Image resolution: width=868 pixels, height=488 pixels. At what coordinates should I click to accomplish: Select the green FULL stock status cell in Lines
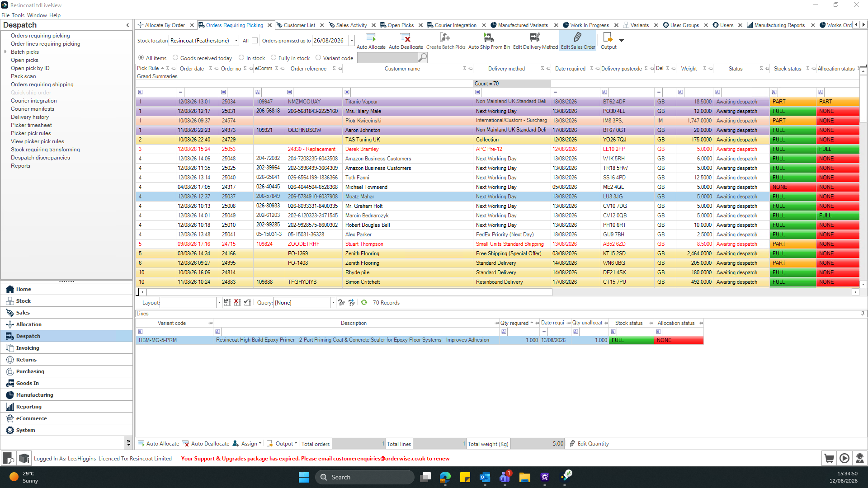click(x=631, y=340)
